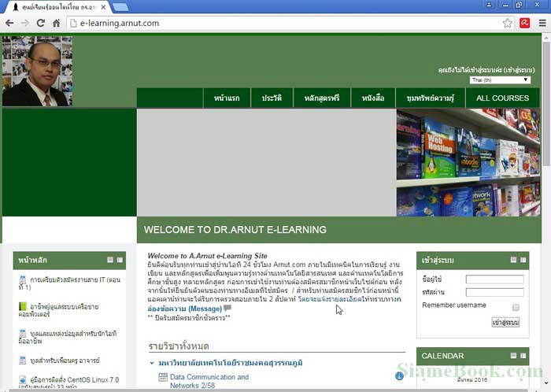
Task: Dock the หน้าหลัก block using second header icon
Action: pyautogui.click(x=120, y=260)
